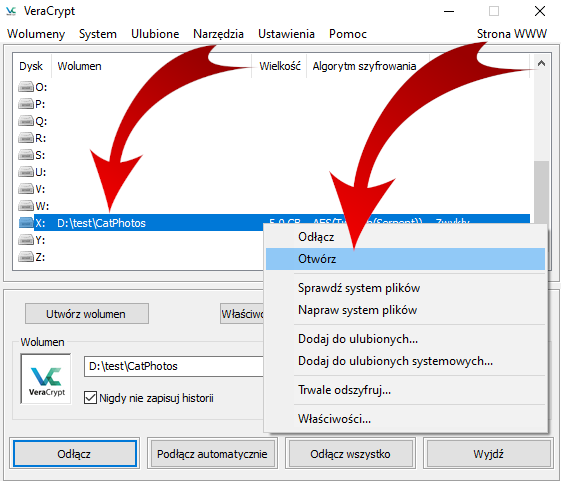The image size is (561, 481).
Task: Click the VeraCrypt title bar icon
Action: tap(11, 11)
